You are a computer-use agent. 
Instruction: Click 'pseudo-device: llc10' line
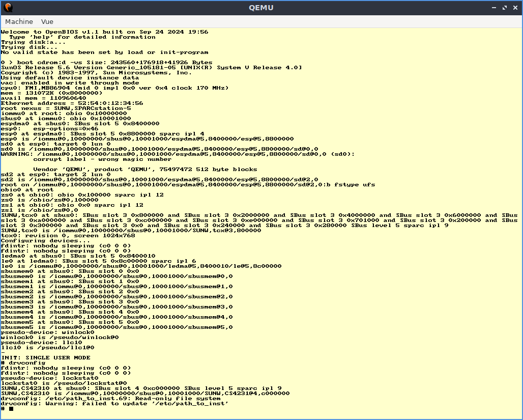coord(41,343)
